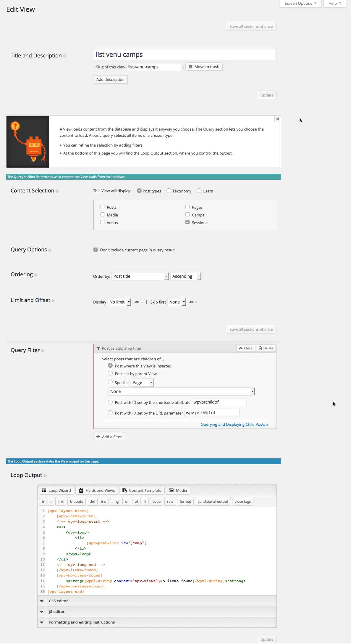
Task: Click the robot mascot help image
Action: coord(28,142)
